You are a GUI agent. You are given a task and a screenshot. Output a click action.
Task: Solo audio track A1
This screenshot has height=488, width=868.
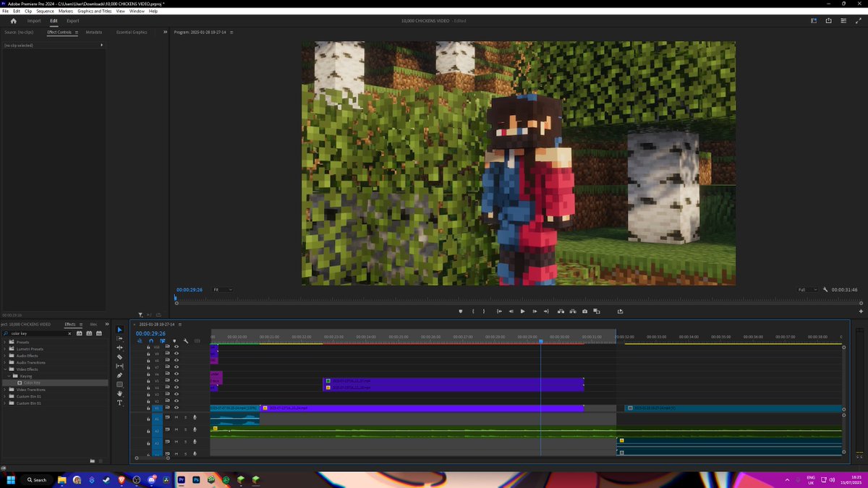point(185,418)
